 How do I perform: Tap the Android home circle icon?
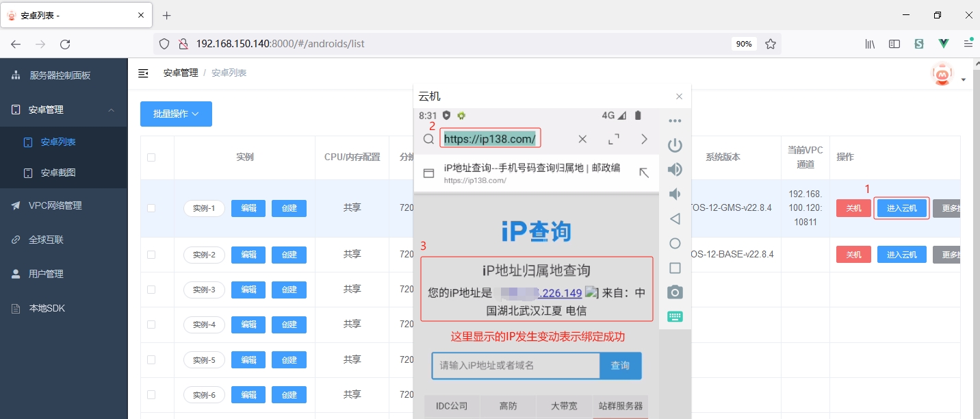click(x=675, y=244)
